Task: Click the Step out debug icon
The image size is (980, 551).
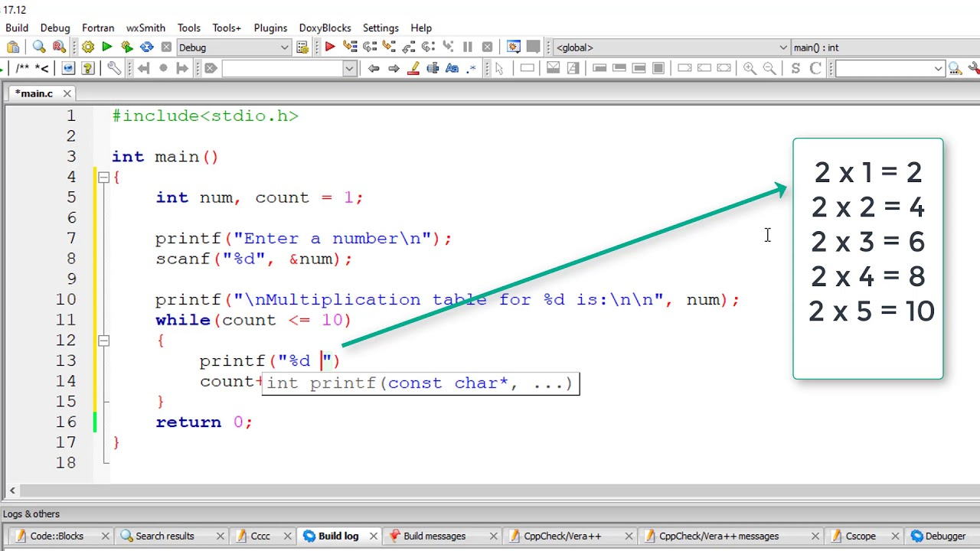Action: point(409,47)
